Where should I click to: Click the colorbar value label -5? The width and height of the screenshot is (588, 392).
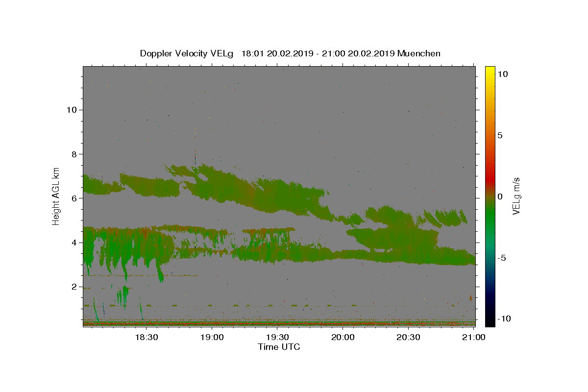coord(501,258)
